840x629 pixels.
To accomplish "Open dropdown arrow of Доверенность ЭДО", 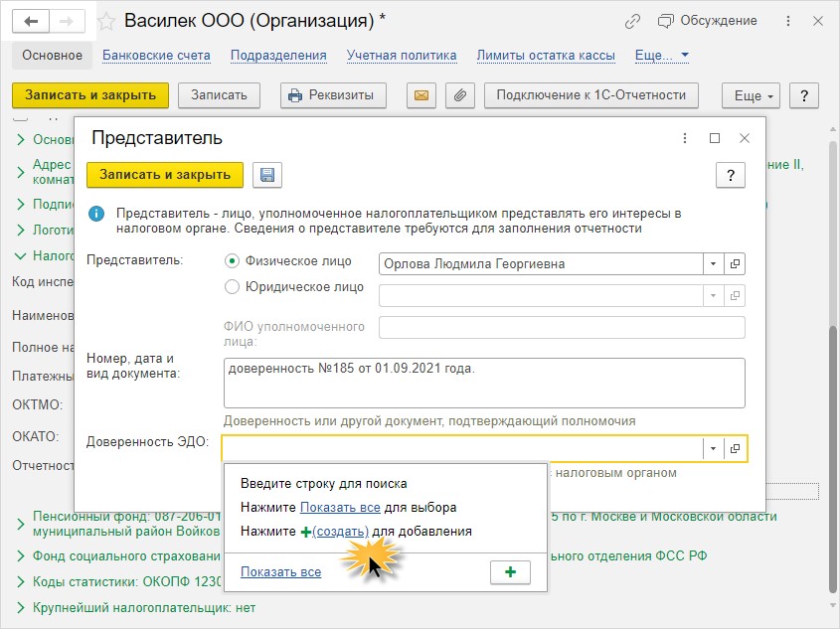I will 713,448.
